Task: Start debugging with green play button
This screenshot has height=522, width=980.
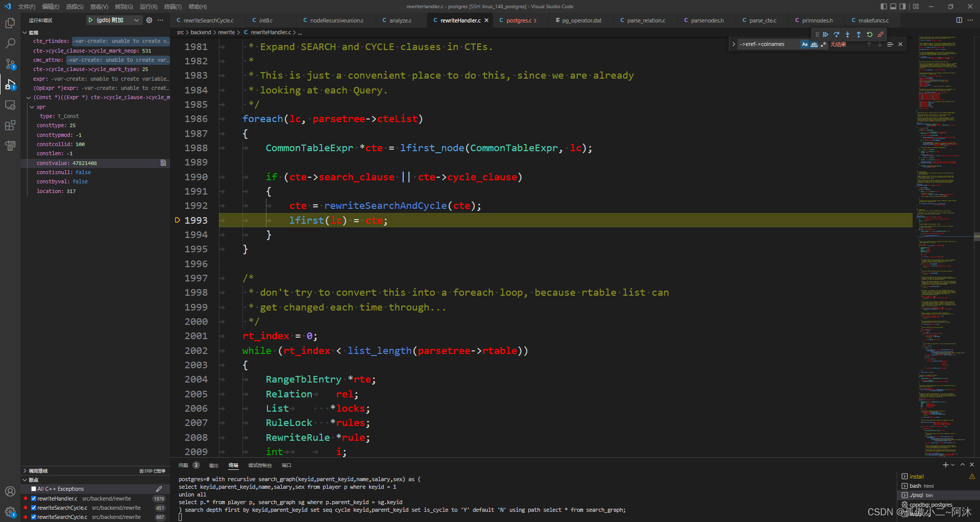Action: coord(90,20)
